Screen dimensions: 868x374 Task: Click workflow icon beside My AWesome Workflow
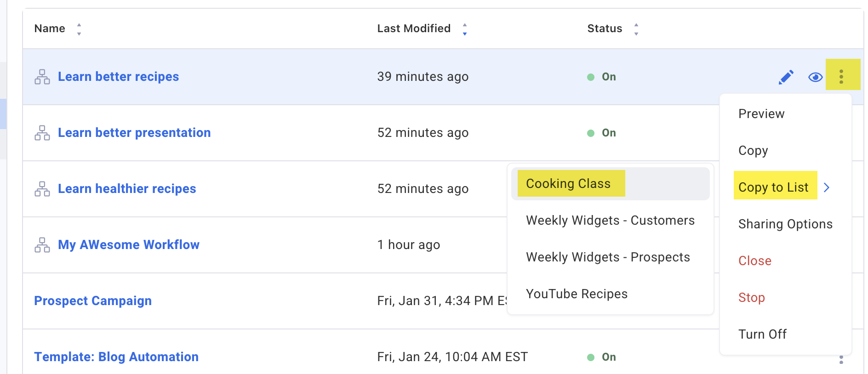[42, 245]
